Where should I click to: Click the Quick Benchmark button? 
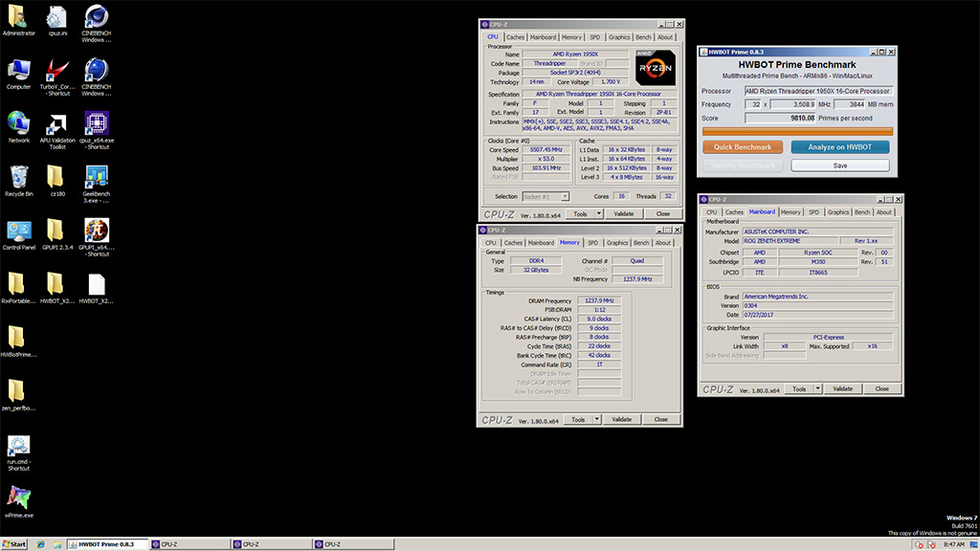coord(743,146)
